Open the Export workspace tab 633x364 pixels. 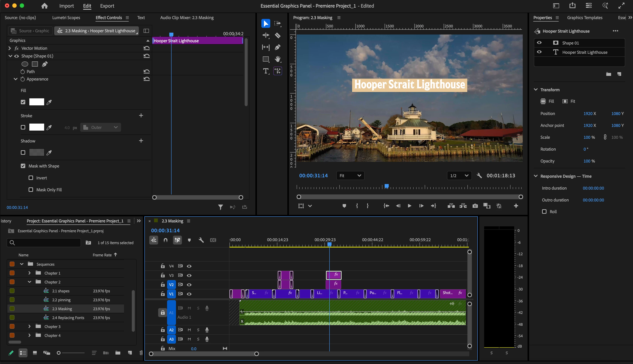(107, 6)
